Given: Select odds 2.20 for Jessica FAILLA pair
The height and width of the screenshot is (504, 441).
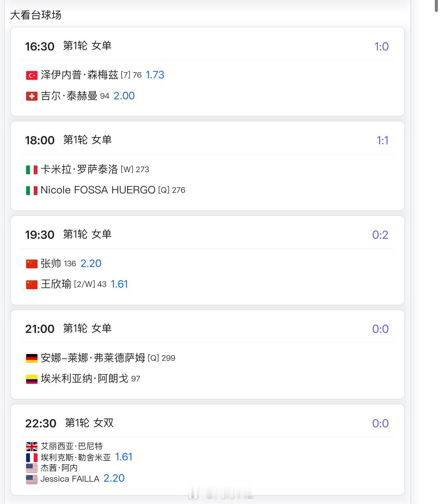Looking at the screenshot, I should pyautogui.click(x=114, y=478).
